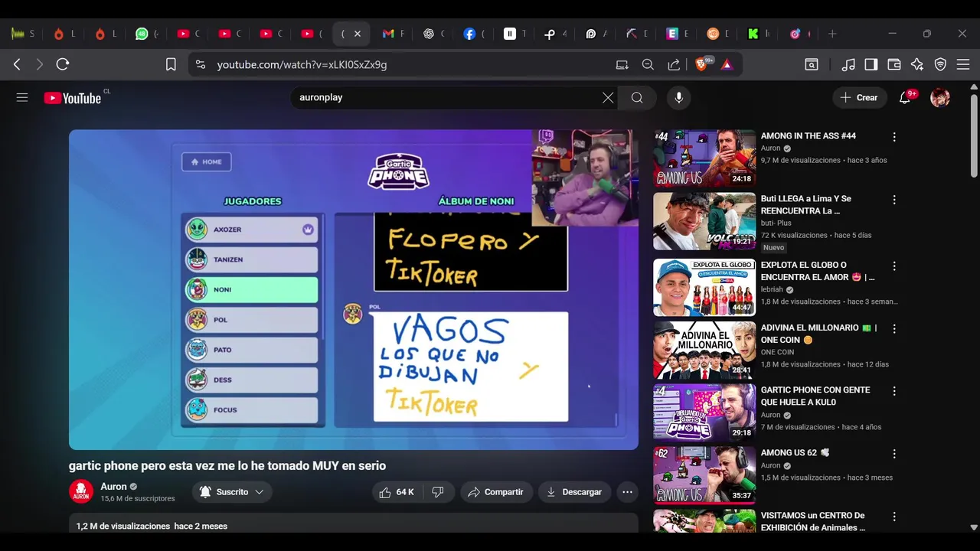Like the video with 64 K likes
Viewport: 980px width, 551px height.
(x=397, y=492)
